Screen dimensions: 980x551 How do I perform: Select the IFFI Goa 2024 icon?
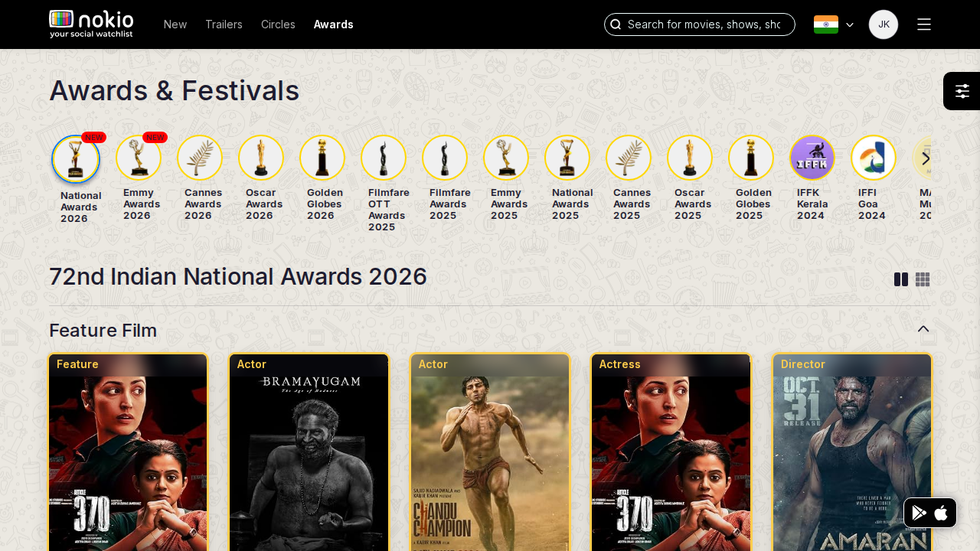pyautogui.click(x=874, y=158)
